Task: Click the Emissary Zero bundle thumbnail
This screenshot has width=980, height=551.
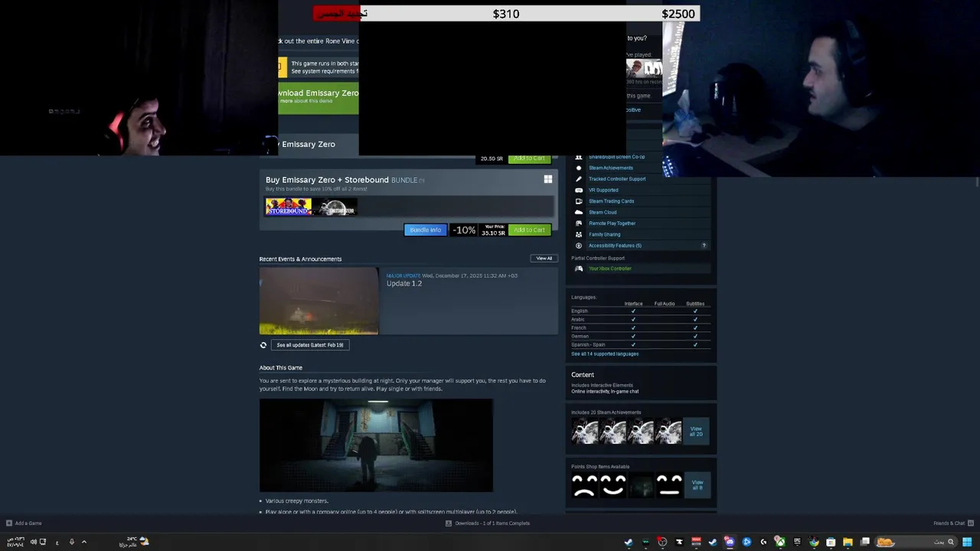Action: [x=335, y=207]
